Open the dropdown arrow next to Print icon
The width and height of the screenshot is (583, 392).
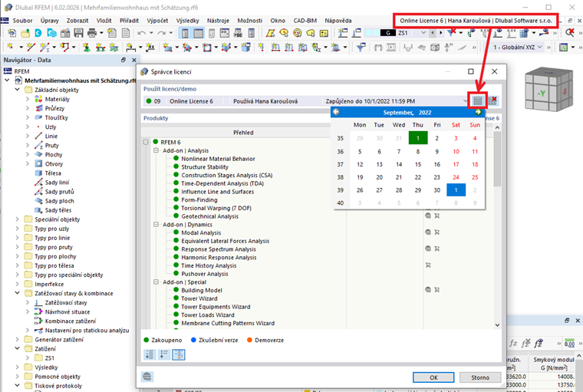101,33
